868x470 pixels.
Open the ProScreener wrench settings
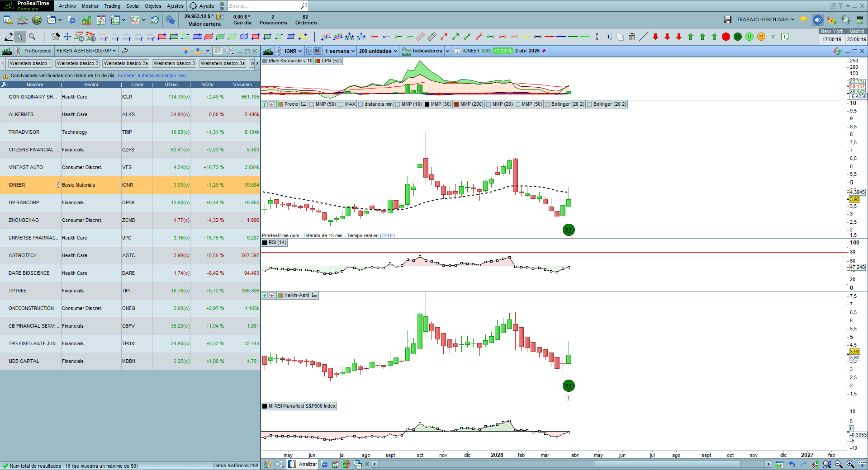tap(125, 51)
